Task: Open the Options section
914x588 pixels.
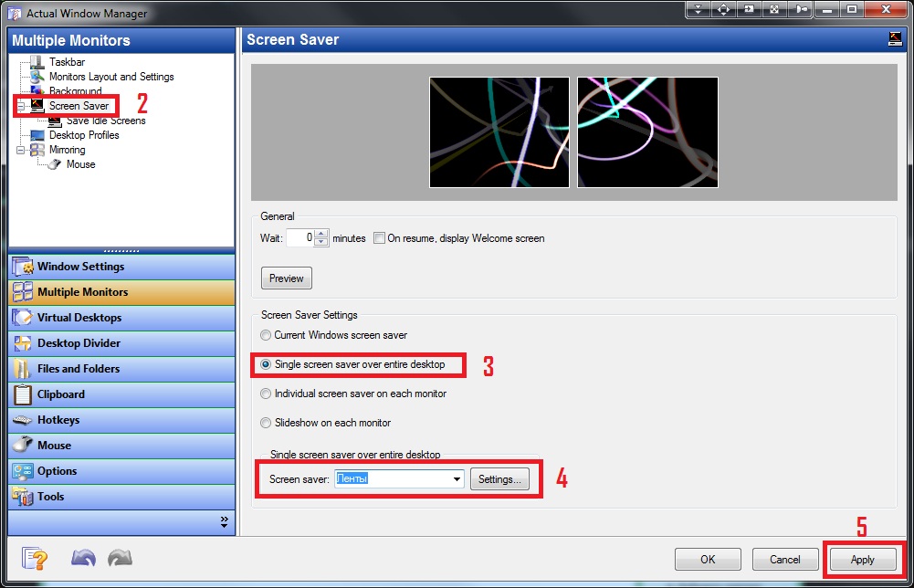Action: (121, 471)
